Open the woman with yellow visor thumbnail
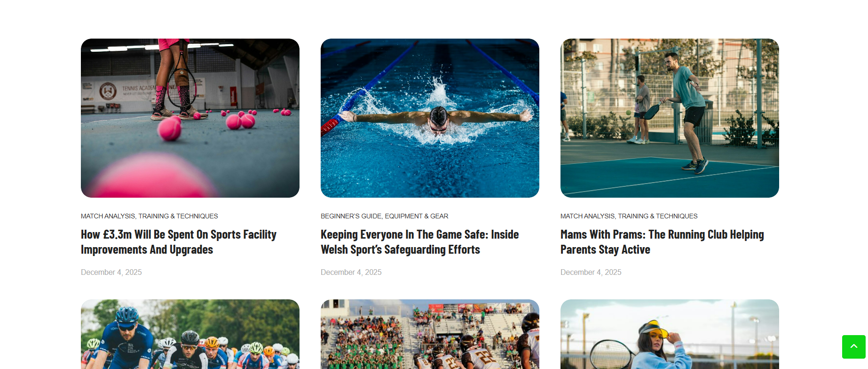Screen dimensions: 868x369 point(670,334)
